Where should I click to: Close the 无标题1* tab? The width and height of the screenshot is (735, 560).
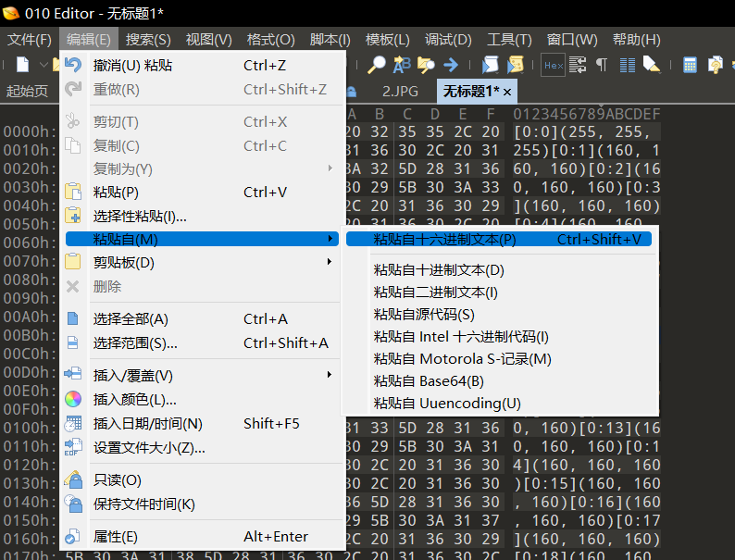click(x=507, y=92)
